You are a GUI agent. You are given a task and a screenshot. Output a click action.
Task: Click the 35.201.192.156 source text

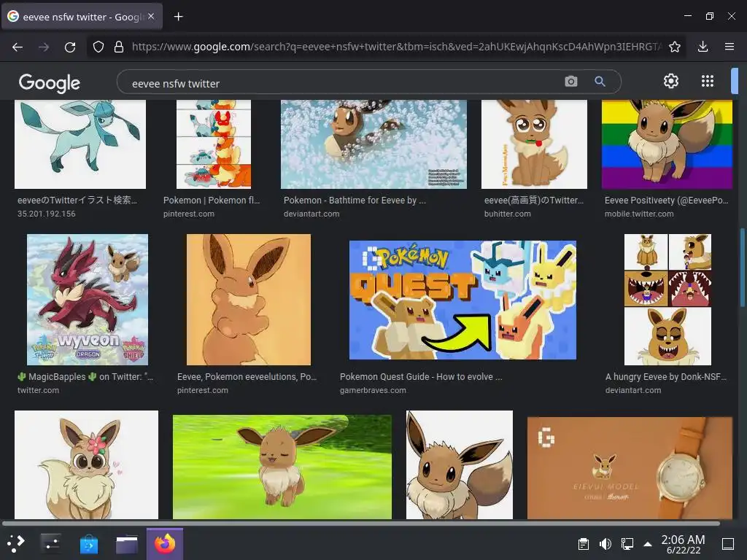pyautogui.click(x=46, y=214)
